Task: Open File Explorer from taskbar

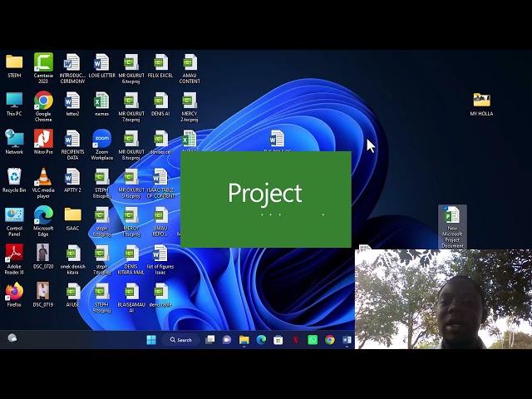Action: tap(244, 340)
